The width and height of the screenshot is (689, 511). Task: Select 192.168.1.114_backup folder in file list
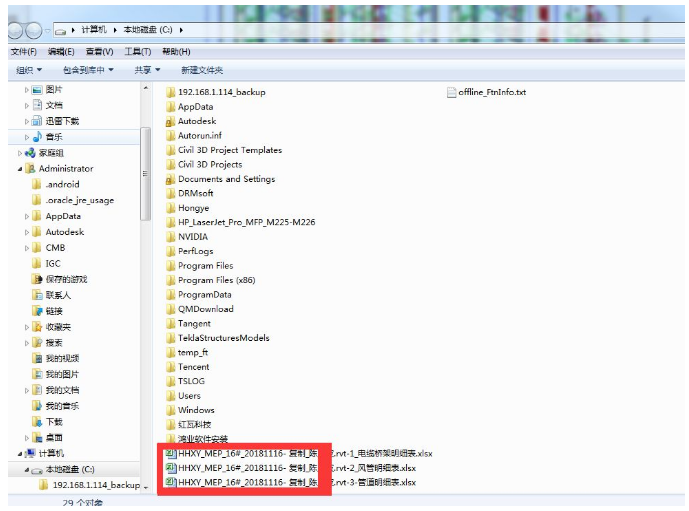click(x=216, y=92)
